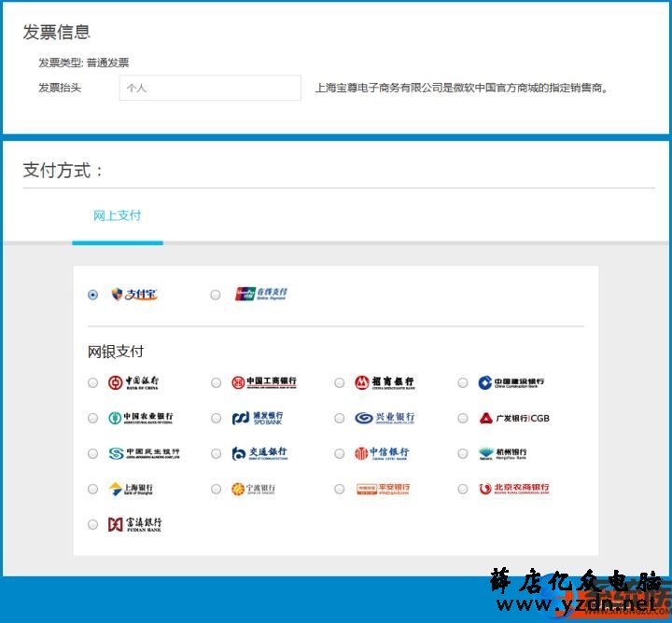This screenshot has width=672, height=623.
Task: Choose the SPD Bank 浦发银行 radio button
Action: 216,418
